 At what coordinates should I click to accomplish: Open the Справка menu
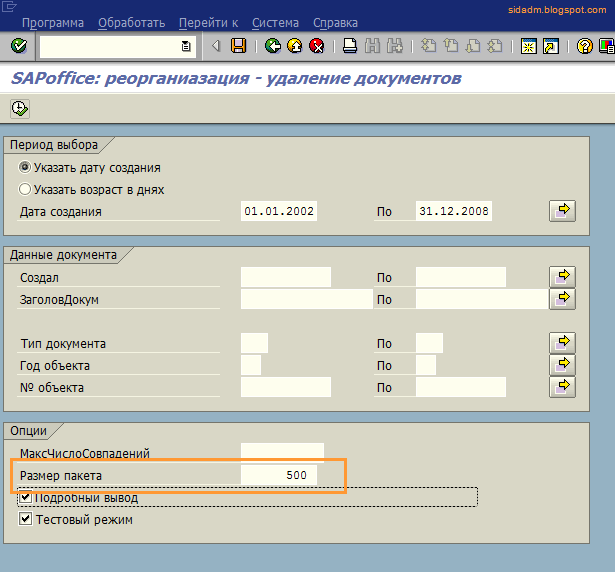coord(335,23)
